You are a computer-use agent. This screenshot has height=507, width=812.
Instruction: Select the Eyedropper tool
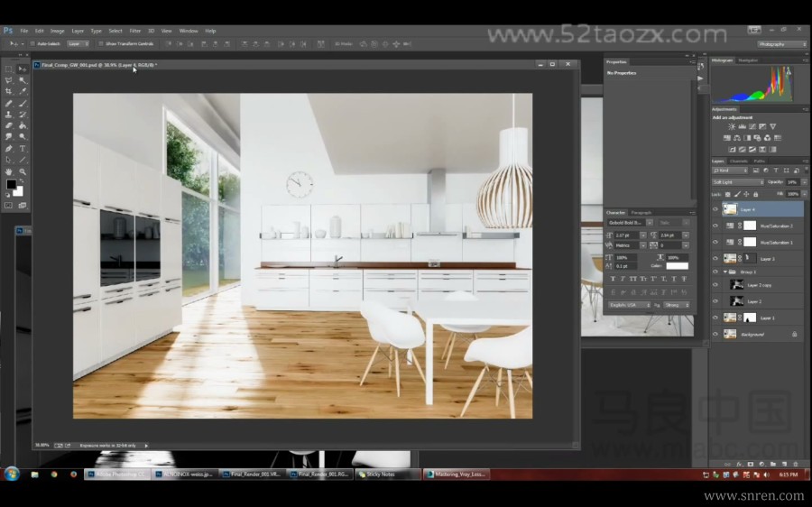tap(23, 92)
